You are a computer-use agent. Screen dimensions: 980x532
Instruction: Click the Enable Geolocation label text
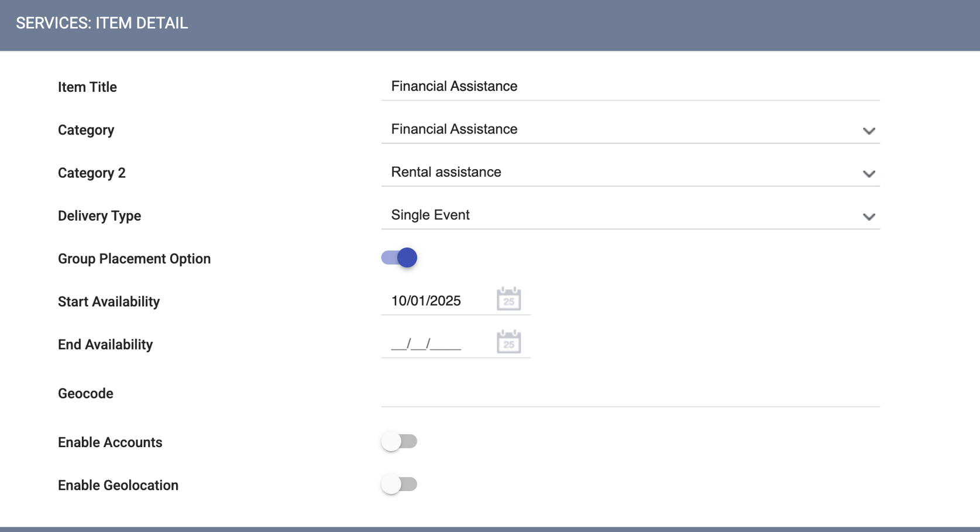pyautogui.click(x=118, y=485)
